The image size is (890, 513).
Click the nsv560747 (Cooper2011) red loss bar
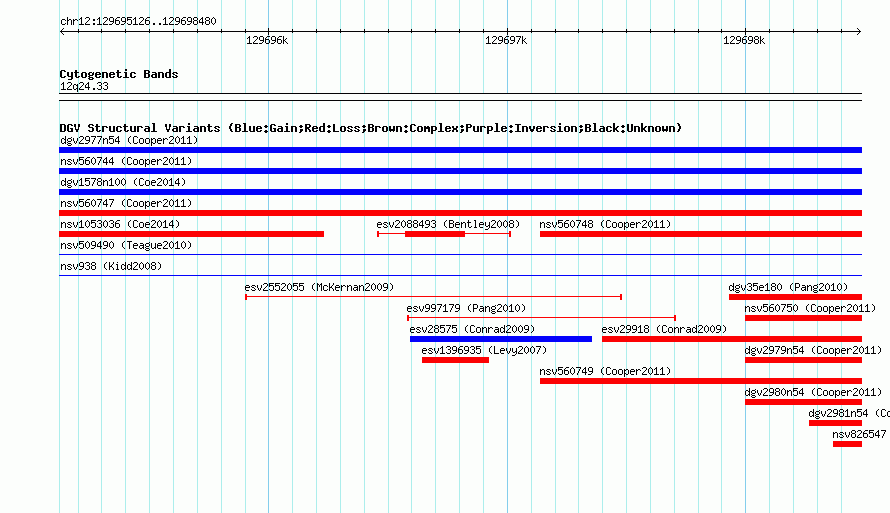460,213
